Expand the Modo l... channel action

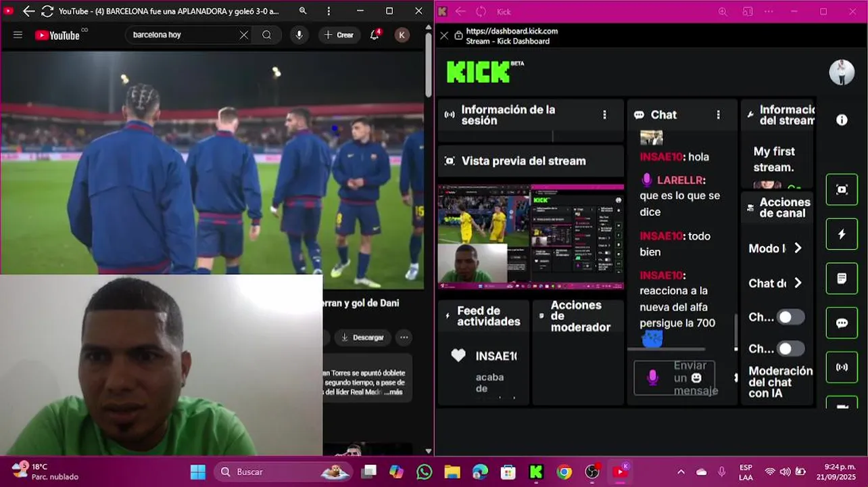coord(798,248)
